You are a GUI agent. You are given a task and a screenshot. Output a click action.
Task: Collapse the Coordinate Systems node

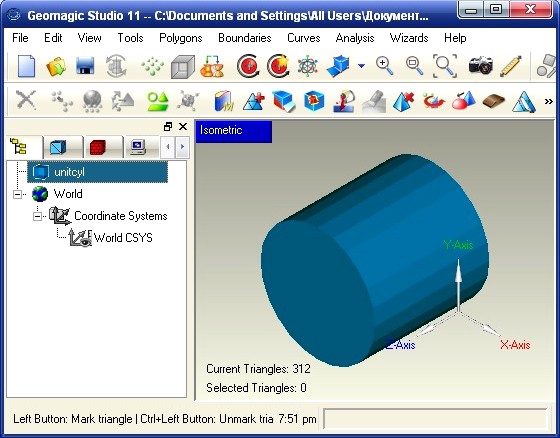click(x=37, y=216)
